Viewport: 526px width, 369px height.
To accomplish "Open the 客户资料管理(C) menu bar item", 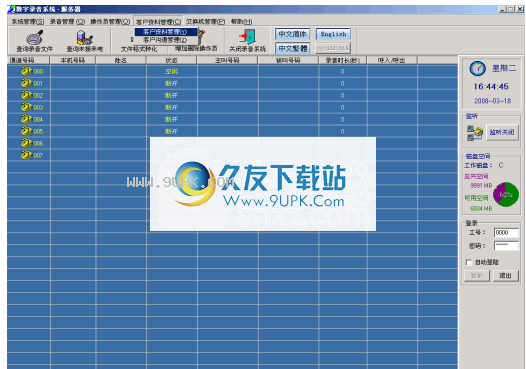I will [x=158, y=22].
